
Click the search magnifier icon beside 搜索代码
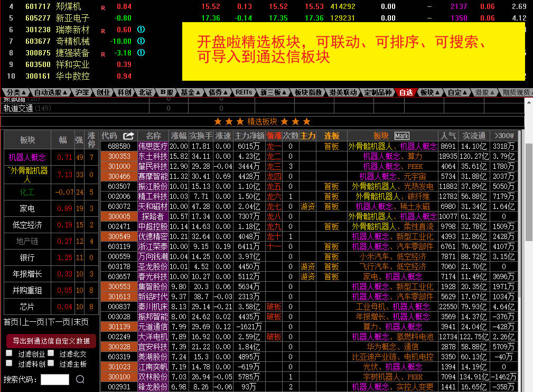pos(80,379)
